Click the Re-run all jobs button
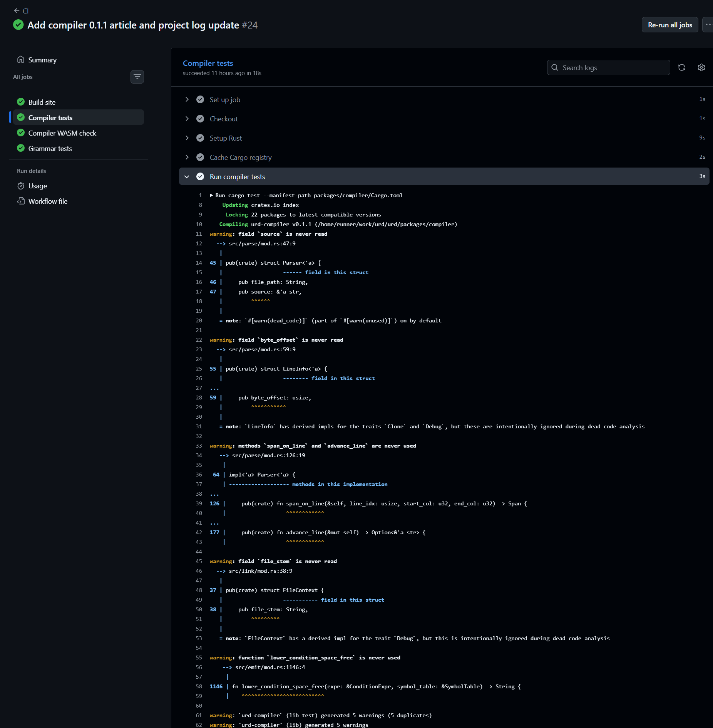 [x=669, y=25]
